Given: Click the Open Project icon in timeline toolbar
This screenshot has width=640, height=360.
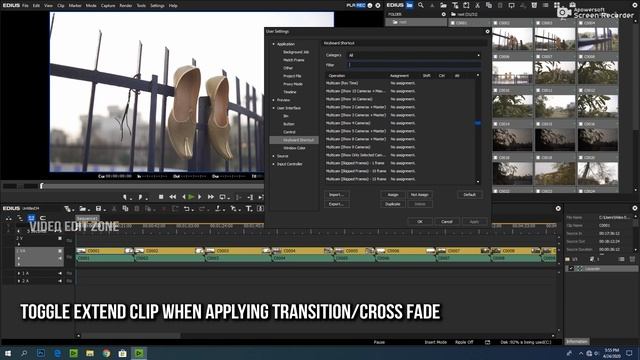Looking at the screenshot, I should coord(83,209).
